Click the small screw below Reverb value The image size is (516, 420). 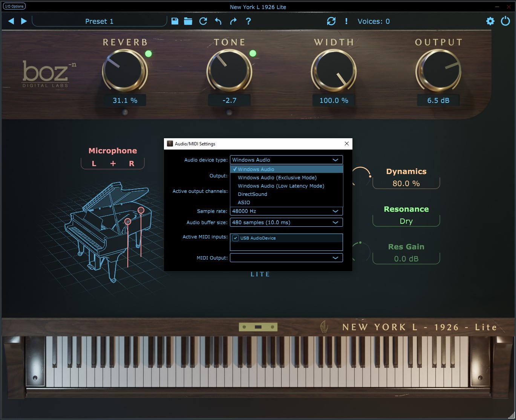[125, 112]
